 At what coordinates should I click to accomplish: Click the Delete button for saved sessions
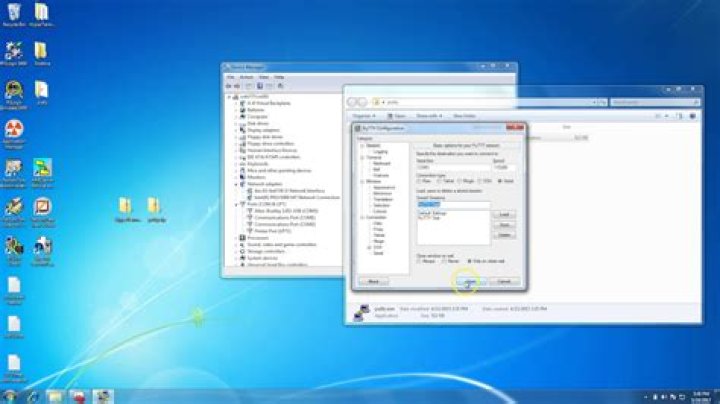point(504,235)
